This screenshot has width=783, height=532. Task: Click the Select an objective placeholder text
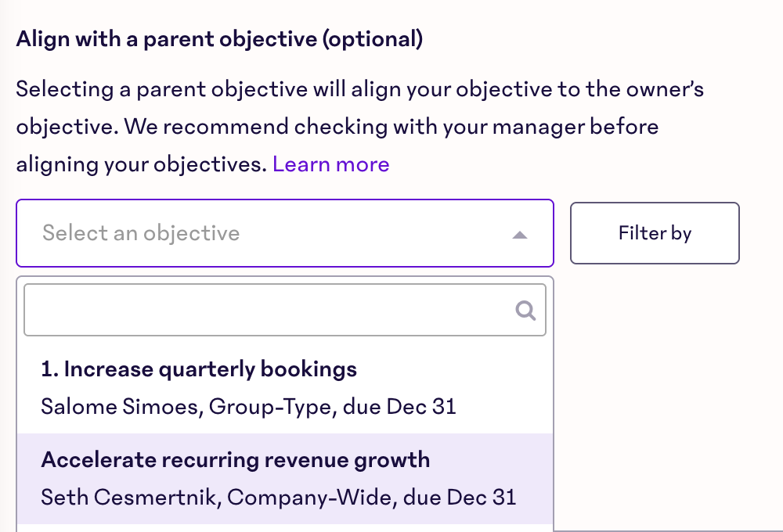(x=141, y=233)
